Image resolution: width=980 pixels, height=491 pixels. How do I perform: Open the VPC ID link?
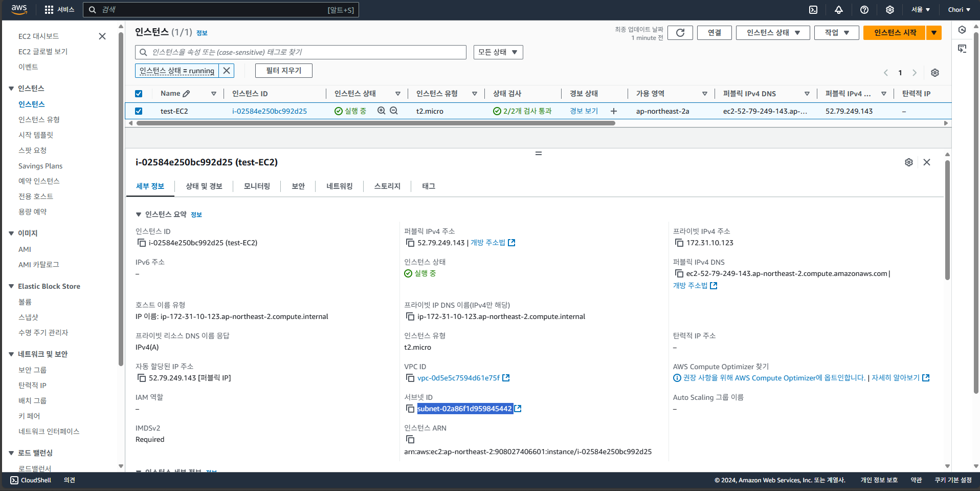coord(458,378)
